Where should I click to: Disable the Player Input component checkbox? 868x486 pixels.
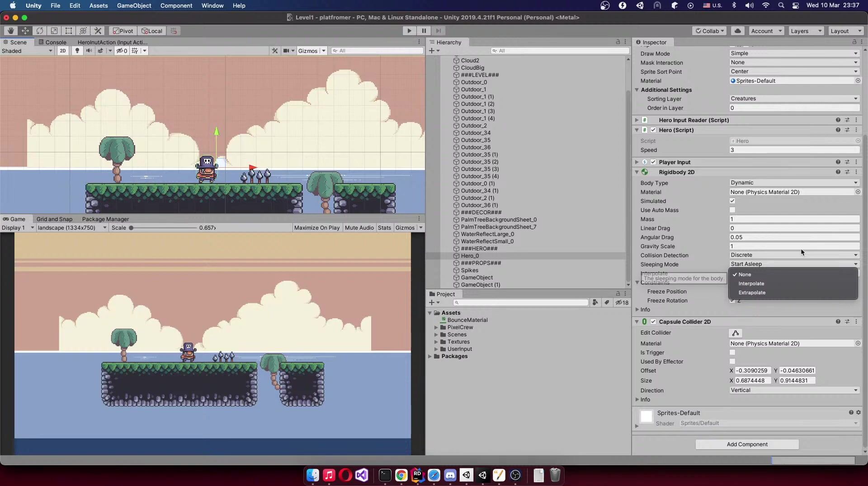coord(653,162)
